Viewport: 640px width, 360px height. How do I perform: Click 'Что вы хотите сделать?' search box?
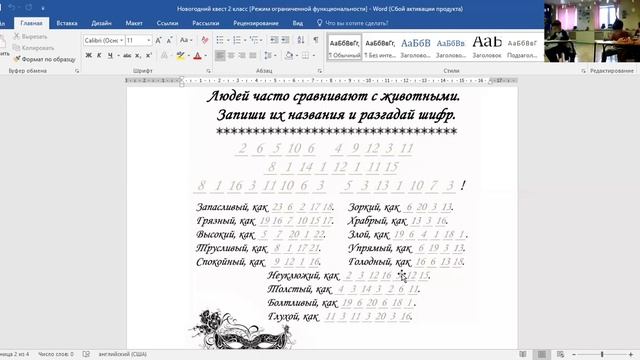[x=353, y=23]
